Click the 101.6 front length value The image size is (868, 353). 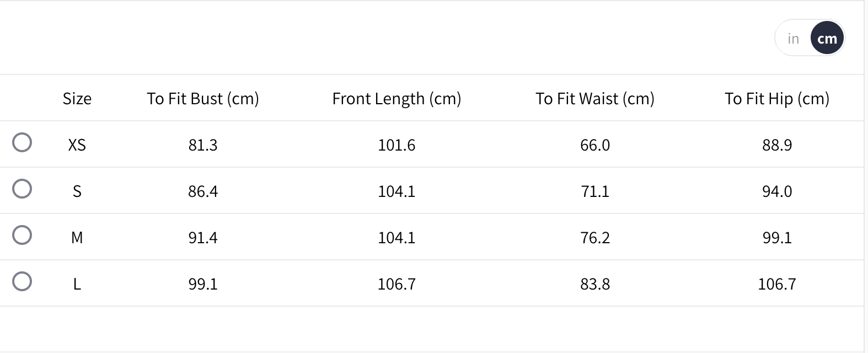click(x=397, y=145)
